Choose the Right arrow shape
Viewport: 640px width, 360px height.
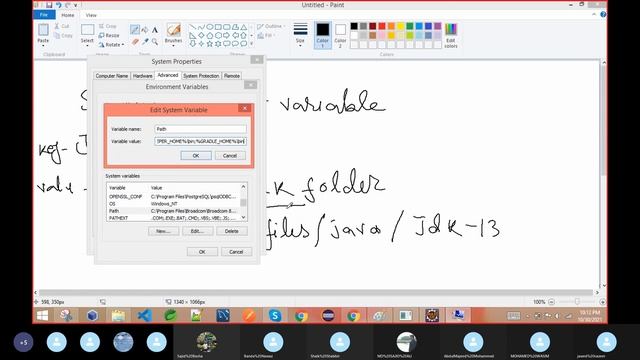coord(227,36)
